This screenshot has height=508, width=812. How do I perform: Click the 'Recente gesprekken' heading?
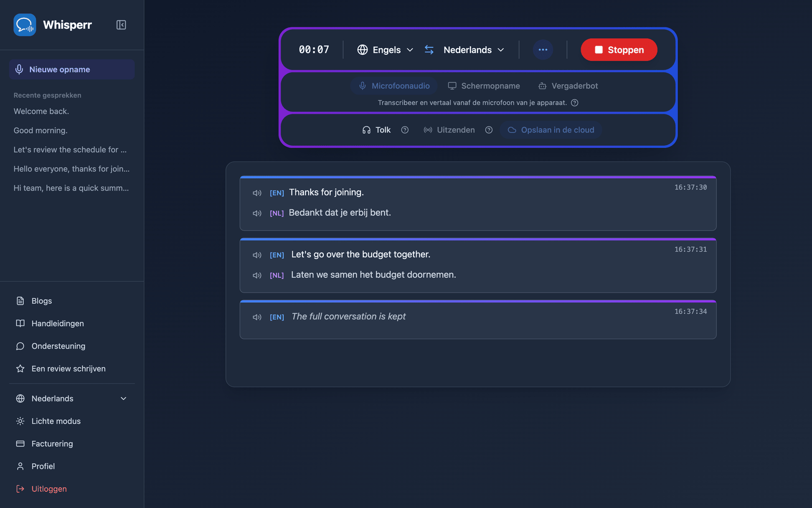coord(47,96)
